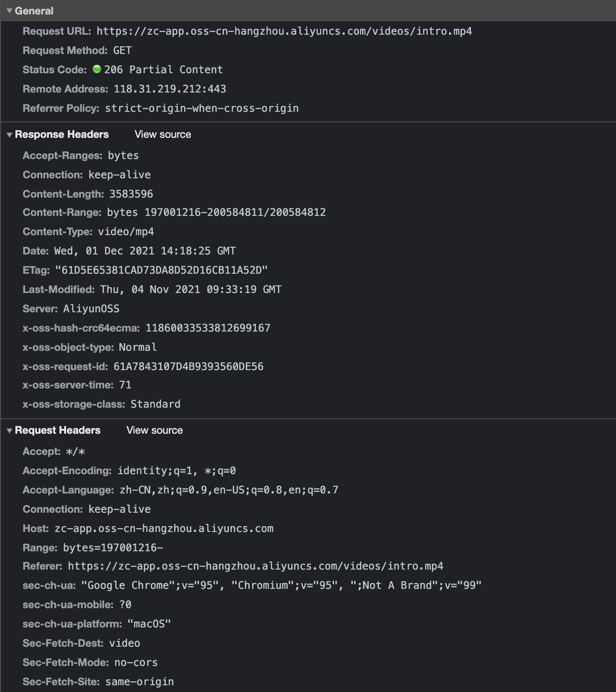Click the Content-Range bytes value

point(216,213)
